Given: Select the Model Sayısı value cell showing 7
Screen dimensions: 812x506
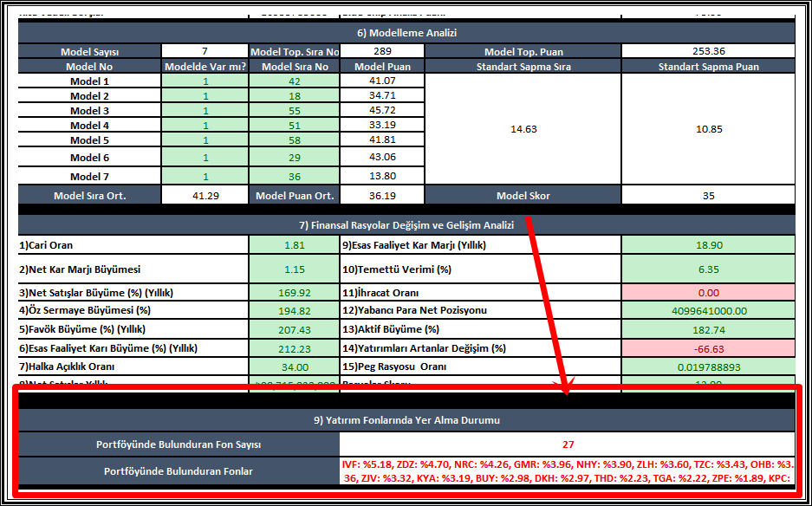Looking at the screenshot, I should coord(205,51).
